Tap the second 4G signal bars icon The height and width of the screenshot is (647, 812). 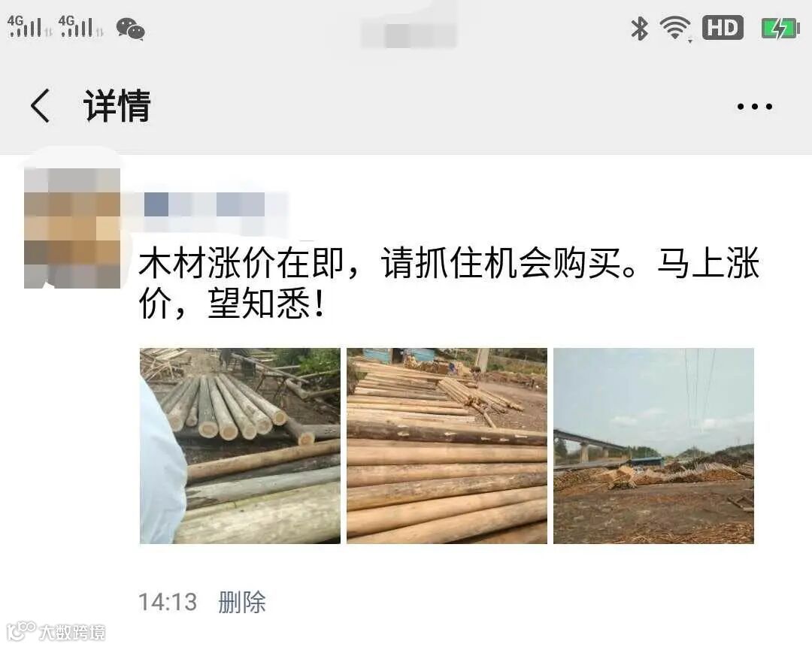coord(80,26)
